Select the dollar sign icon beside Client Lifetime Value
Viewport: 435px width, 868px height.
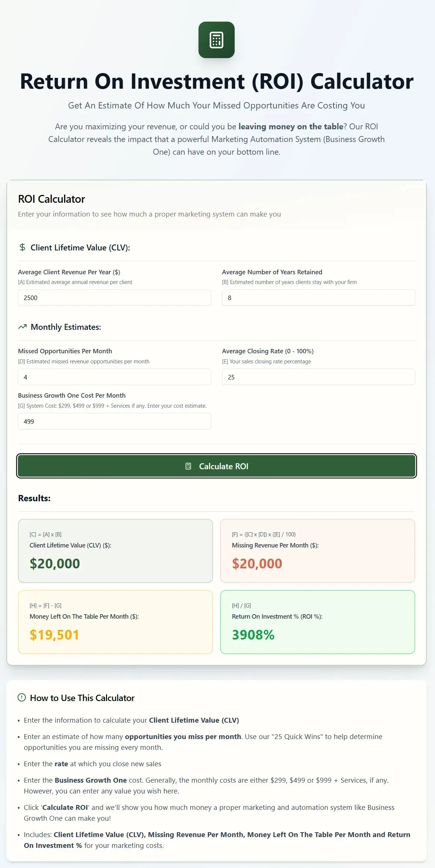[22, 247]
